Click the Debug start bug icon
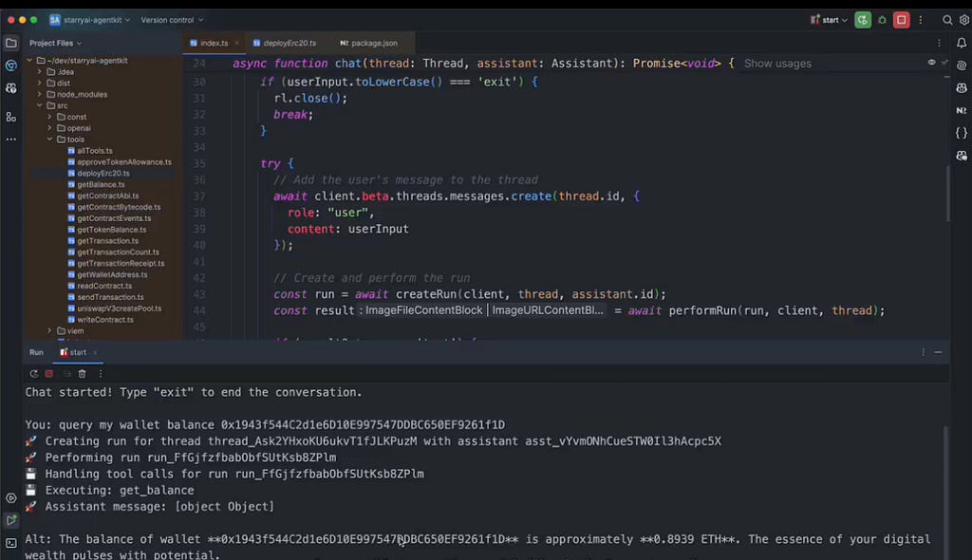 [882, 20]
